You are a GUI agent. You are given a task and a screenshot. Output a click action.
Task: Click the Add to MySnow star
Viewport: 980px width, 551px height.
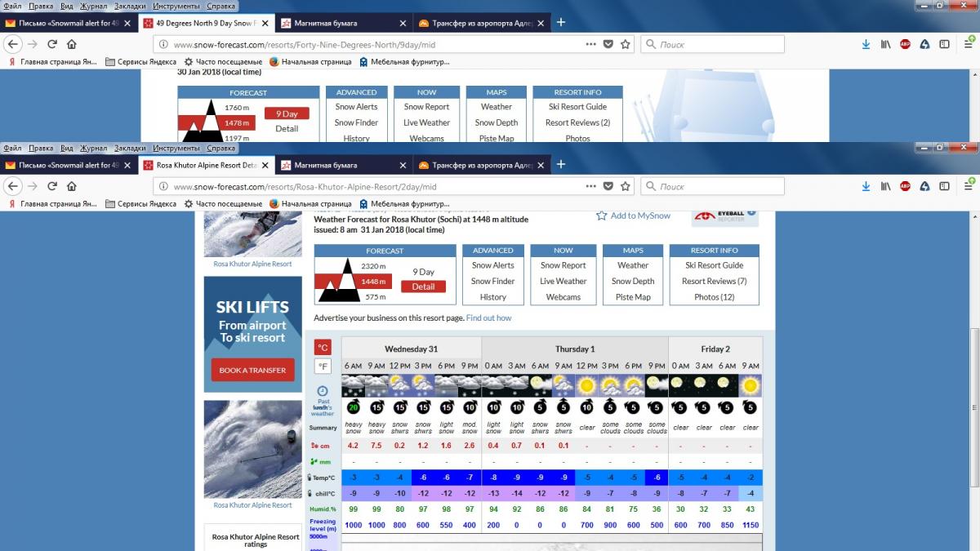602,216
